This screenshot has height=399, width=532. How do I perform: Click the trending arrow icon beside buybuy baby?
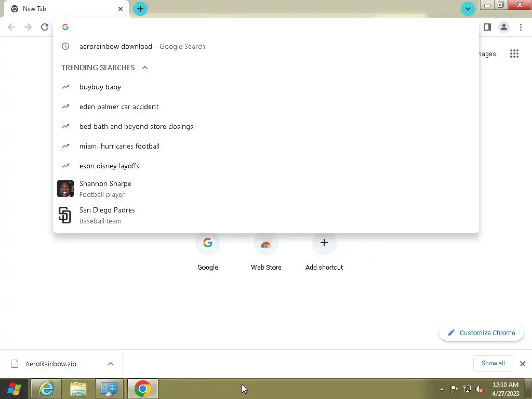click(65, 87)
